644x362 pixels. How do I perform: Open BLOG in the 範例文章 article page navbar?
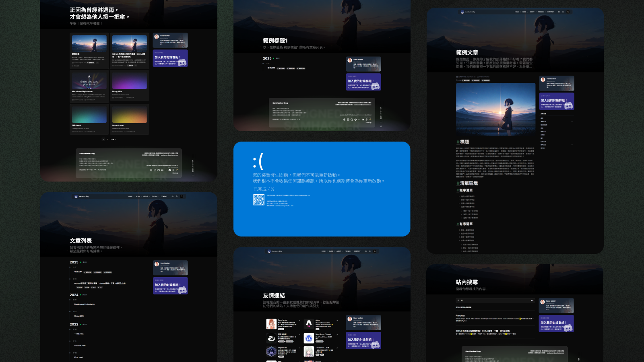[524, 12]
